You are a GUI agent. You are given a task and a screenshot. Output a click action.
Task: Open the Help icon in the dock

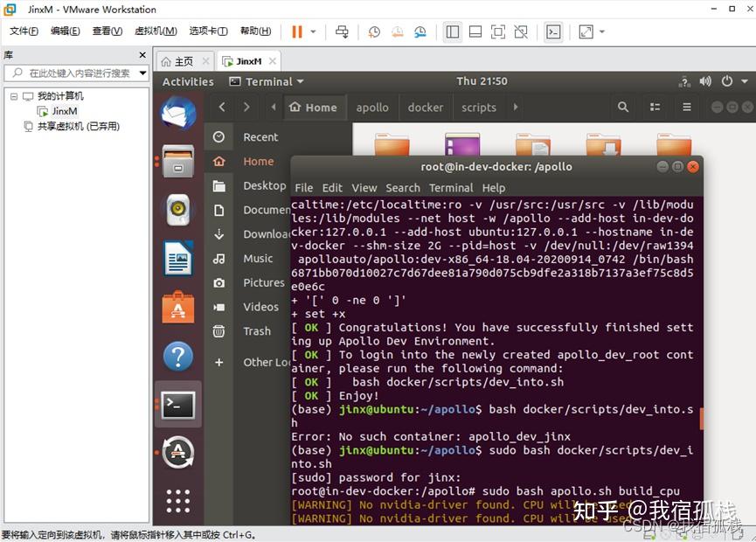(x=178, y=357)
